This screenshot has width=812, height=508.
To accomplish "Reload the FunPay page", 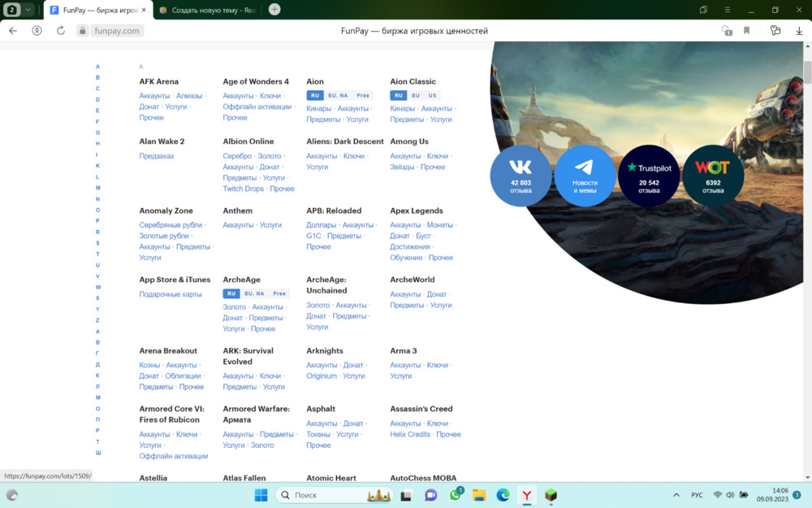I will click(61, 31).
